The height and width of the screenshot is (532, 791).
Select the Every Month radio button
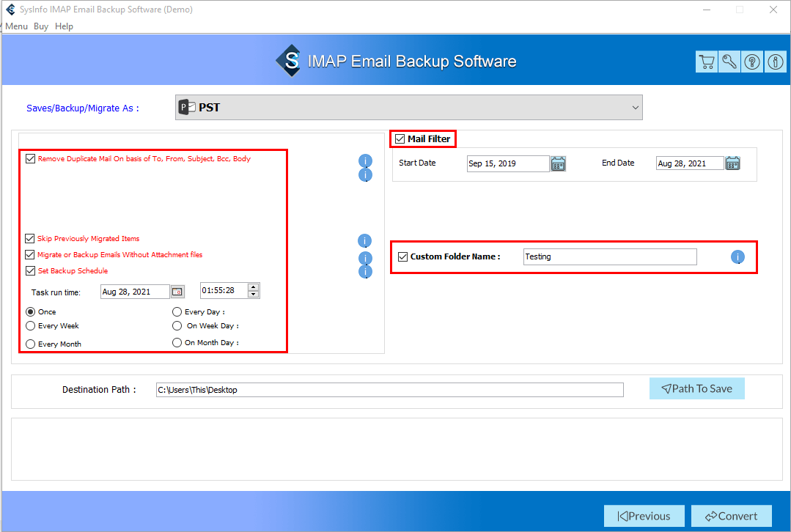point(30,344)
